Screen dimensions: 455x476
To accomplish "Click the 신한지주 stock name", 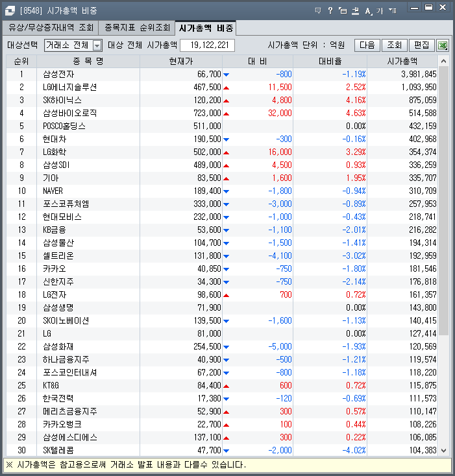I will click(58, 281).
